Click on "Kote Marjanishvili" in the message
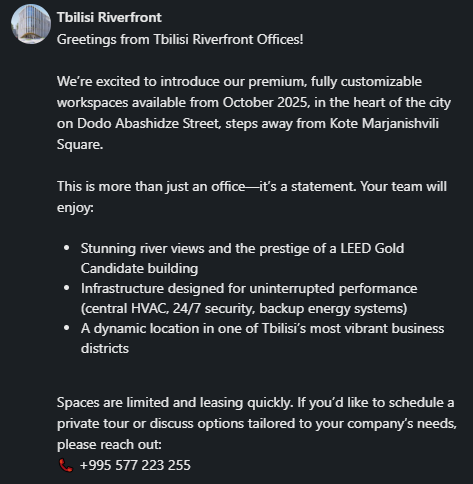Image resolution: width=473 pixels, height=484 pixels. (x=384, y=123)
